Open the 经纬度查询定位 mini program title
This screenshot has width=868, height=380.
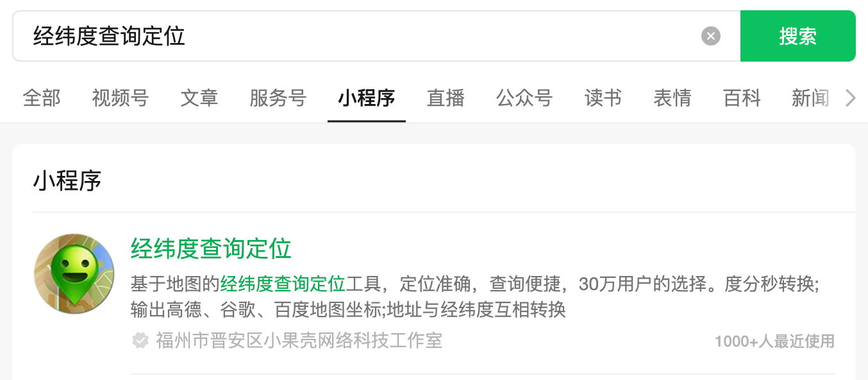click(211, 248)
